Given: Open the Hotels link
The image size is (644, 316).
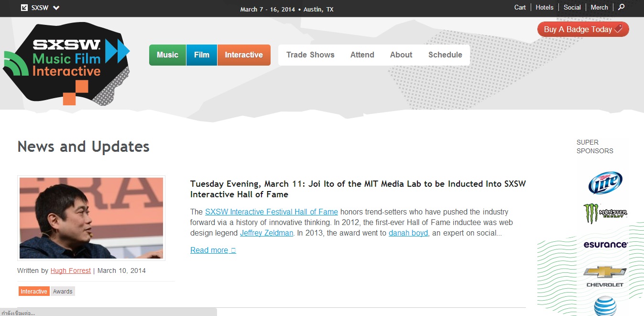Looking at the screenshot, I should coord(545,7).
